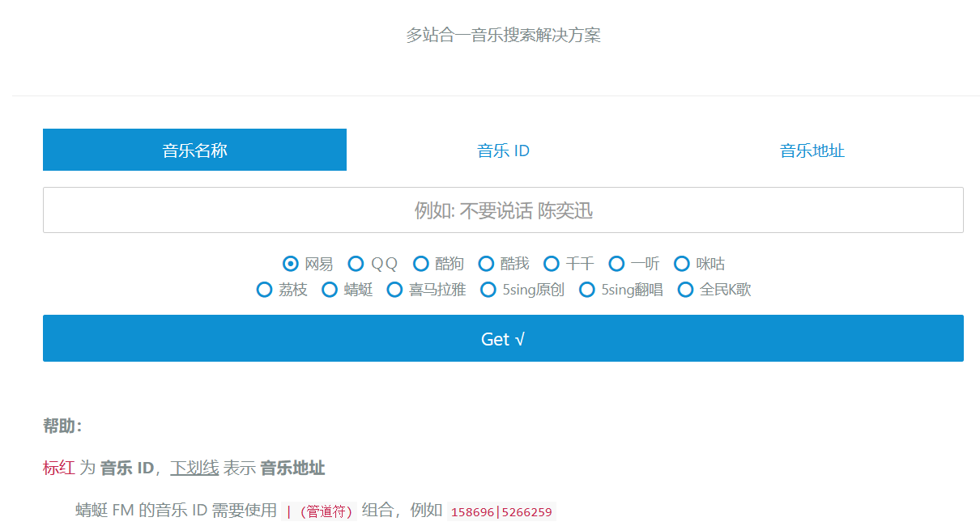This screenshot has height=530, width=980.
Task: Click the 标红 red text
Action: click(x=59, y=468)
